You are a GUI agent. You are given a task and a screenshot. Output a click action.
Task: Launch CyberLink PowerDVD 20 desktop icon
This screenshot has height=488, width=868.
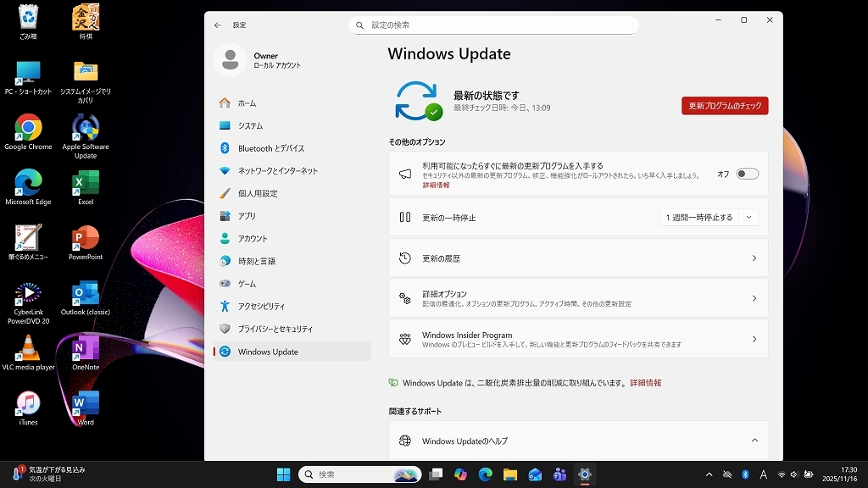[x=28, y=302]
